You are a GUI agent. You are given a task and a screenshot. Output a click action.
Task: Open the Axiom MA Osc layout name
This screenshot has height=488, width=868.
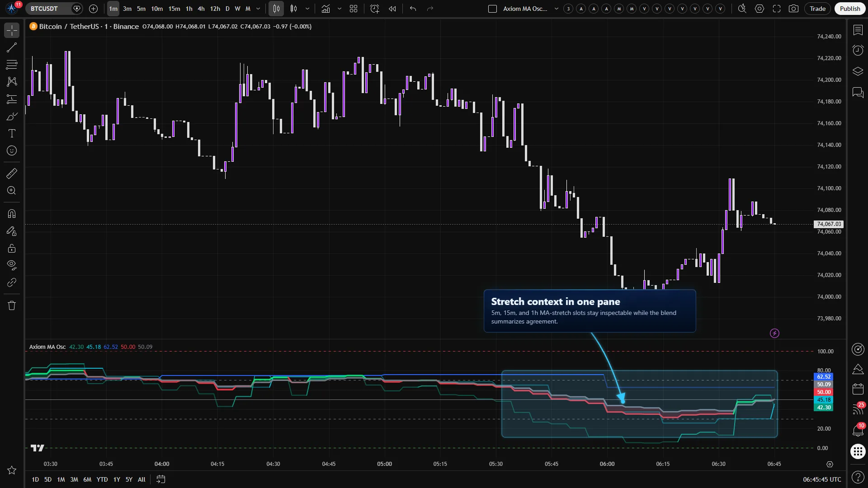click(525, 9)
